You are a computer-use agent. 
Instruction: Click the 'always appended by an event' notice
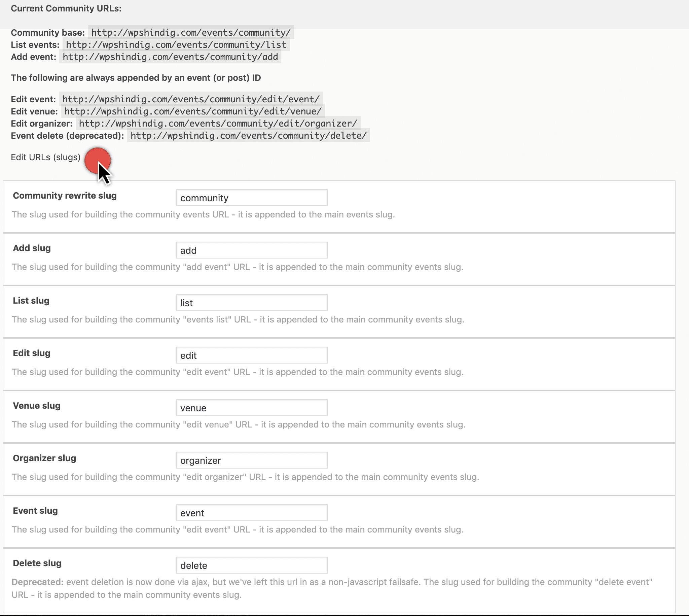click(136, 78)
